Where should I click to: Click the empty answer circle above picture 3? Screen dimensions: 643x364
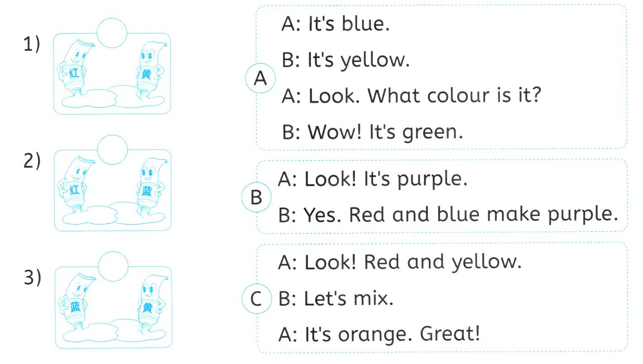pos(112,266)
